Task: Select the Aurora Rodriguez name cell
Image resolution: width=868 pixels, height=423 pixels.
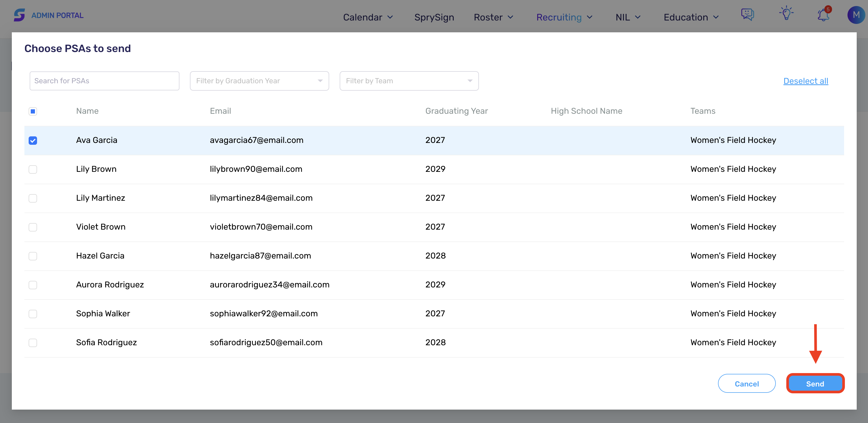Action: click(110, 285)
